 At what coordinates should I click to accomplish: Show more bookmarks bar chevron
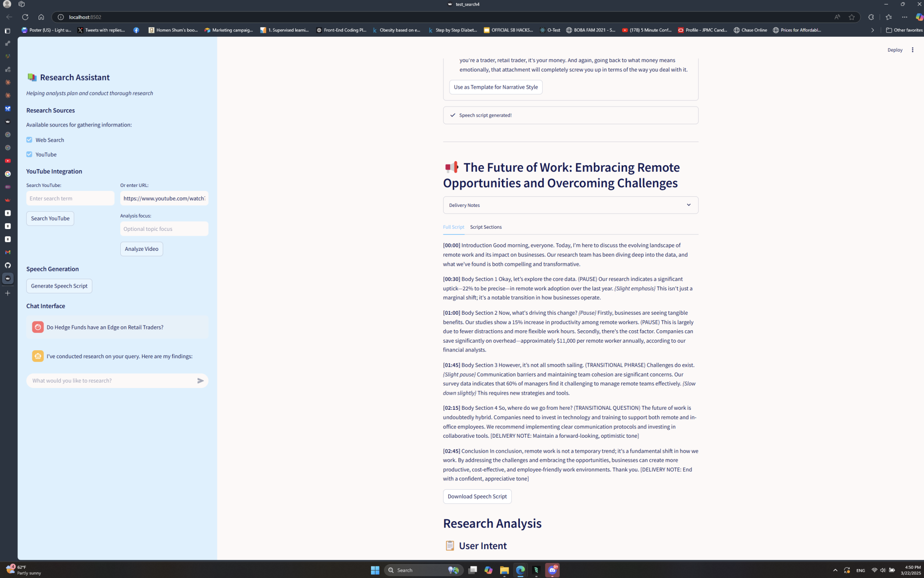[x=872, y=30]
